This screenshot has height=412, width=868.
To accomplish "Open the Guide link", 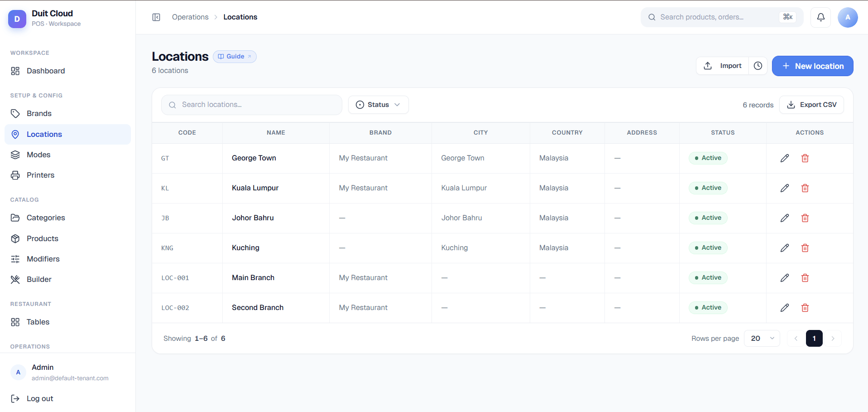I will click(235, 57).
